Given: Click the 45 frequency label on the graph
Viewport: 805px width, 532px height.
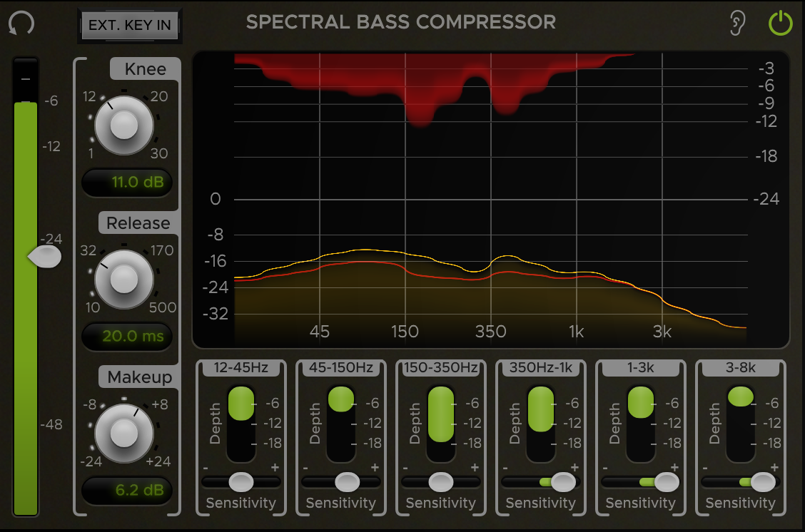Looking at the screenshot, I should [x=319, y=332].
